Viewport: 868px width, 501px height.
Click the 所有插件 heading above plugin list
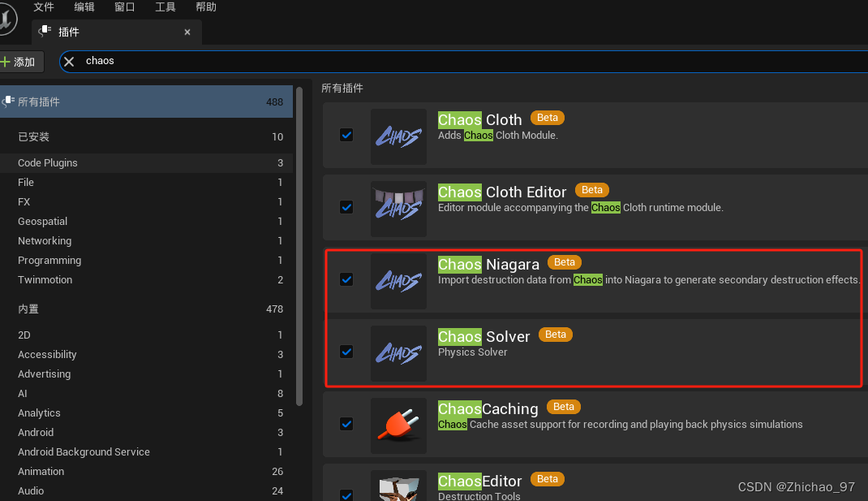click(x=342, y=89)
